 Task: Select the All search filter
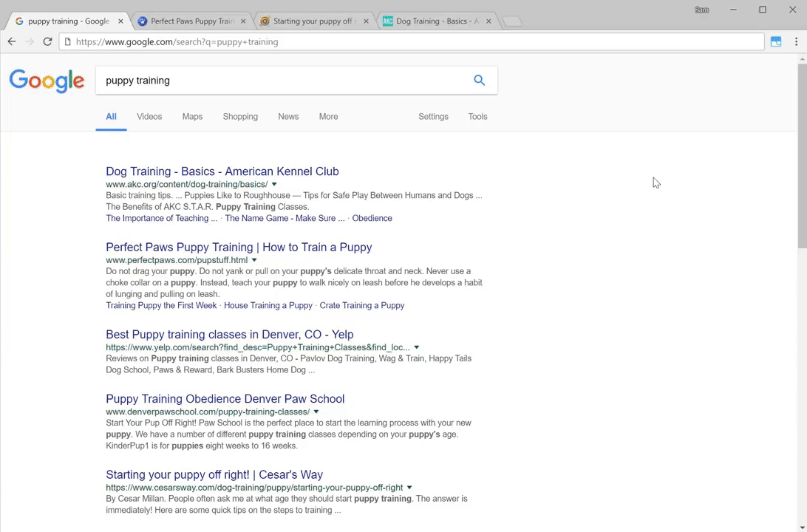[x=111, y=116]
